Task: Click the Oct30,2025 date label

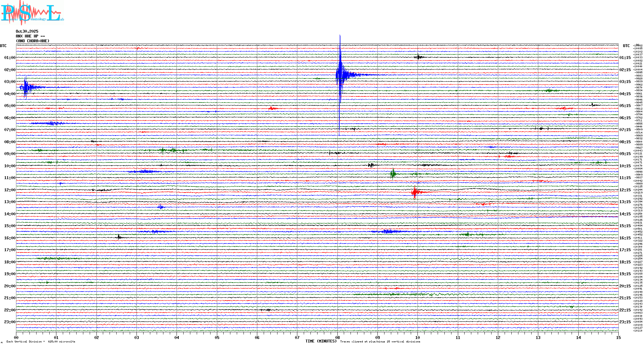Action: (27, 31)
